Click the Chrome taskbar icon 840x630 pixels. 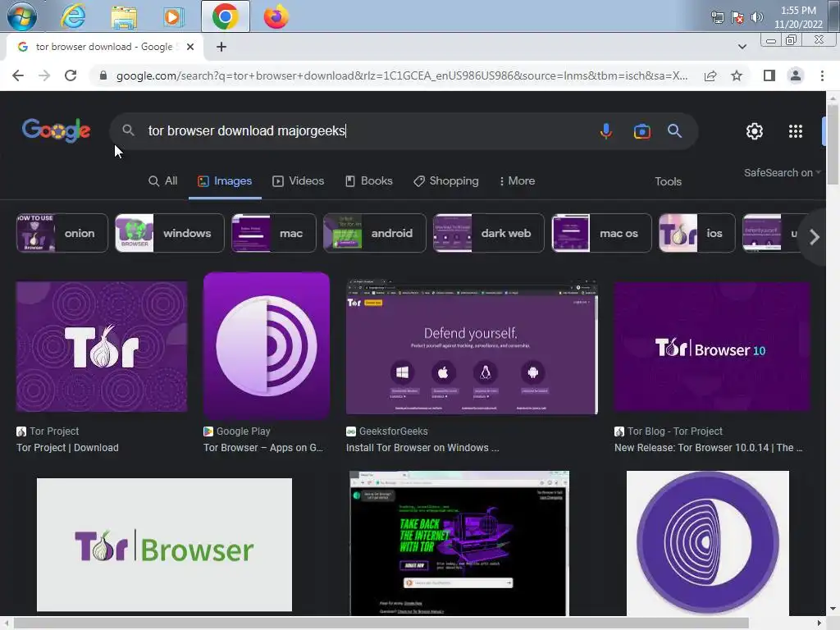click(226, 16)
